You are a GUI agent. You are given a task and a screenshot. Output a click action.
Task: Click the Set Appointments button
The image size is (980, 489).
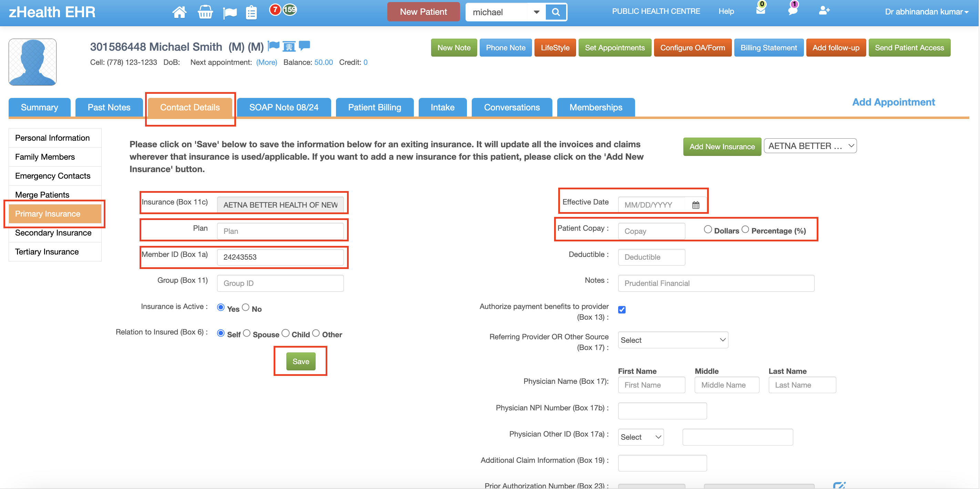tap(615, 48)
